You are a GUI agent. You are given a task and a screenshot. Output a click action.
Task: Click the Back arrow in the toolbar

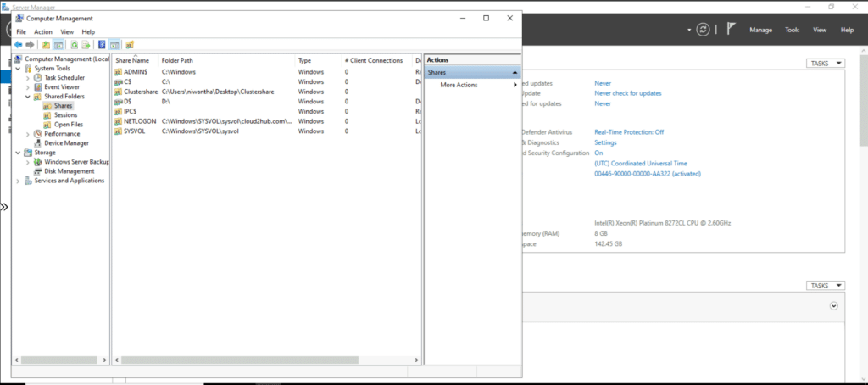click(x=18, y=45)
